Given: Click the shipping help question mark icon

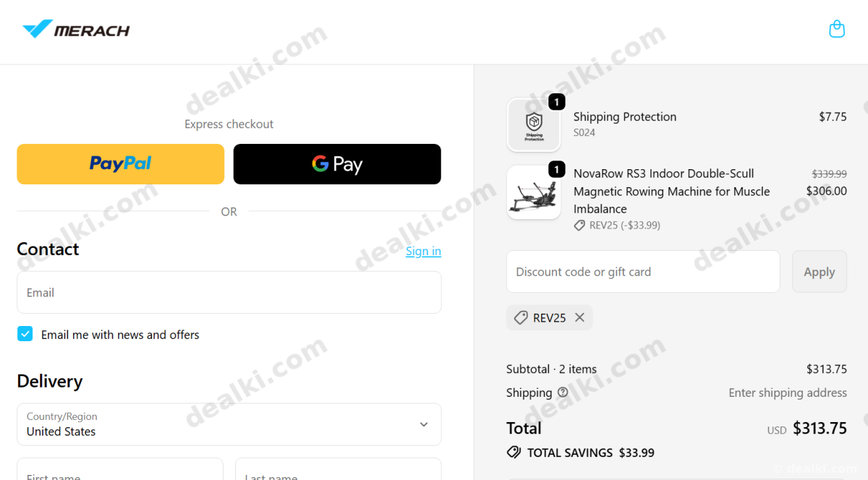Looking at the screenshot, I should tap(563, 393).
